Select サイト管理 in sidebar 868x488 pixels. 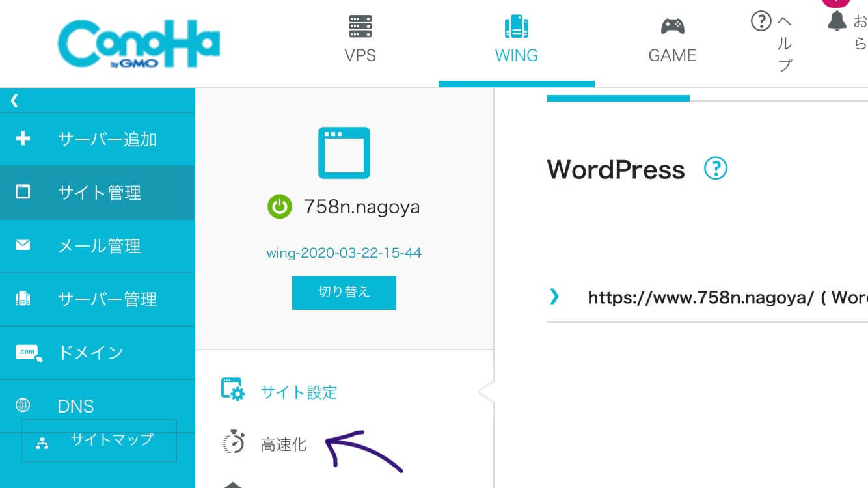click(x=98, y=193)
